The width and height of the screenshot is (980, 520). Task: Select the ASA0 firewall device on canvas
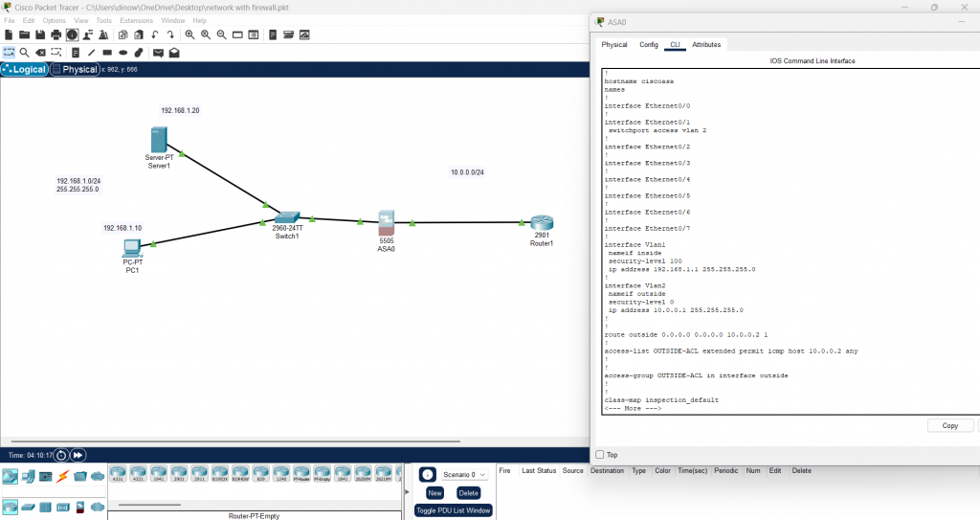387,223
